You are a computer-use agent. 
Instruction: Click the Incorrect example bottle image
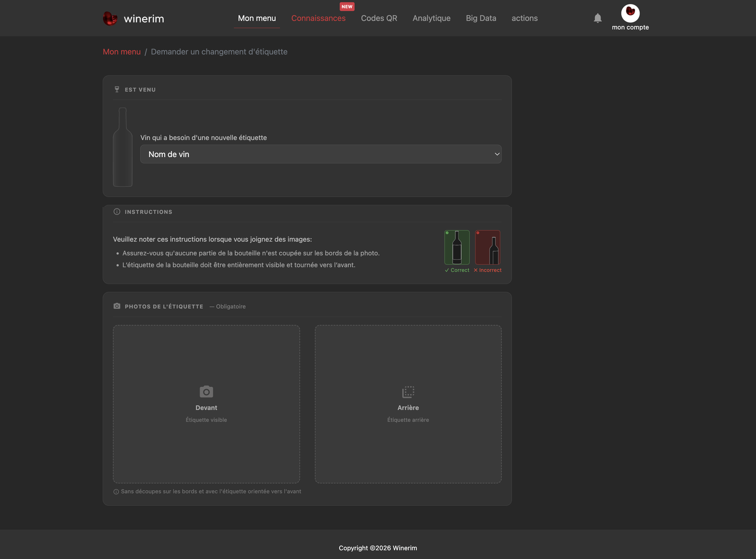pyautogui.click(x=488, y=247)
